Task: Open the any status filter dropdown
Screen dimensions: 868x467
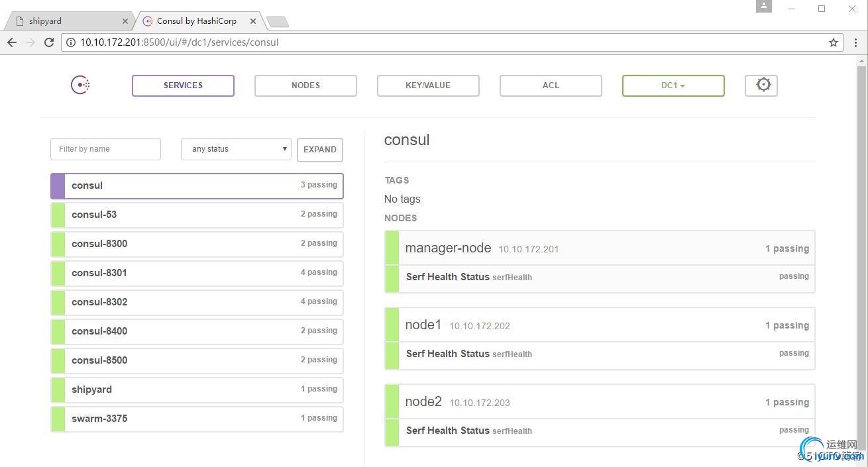Action: coord(237,149)
